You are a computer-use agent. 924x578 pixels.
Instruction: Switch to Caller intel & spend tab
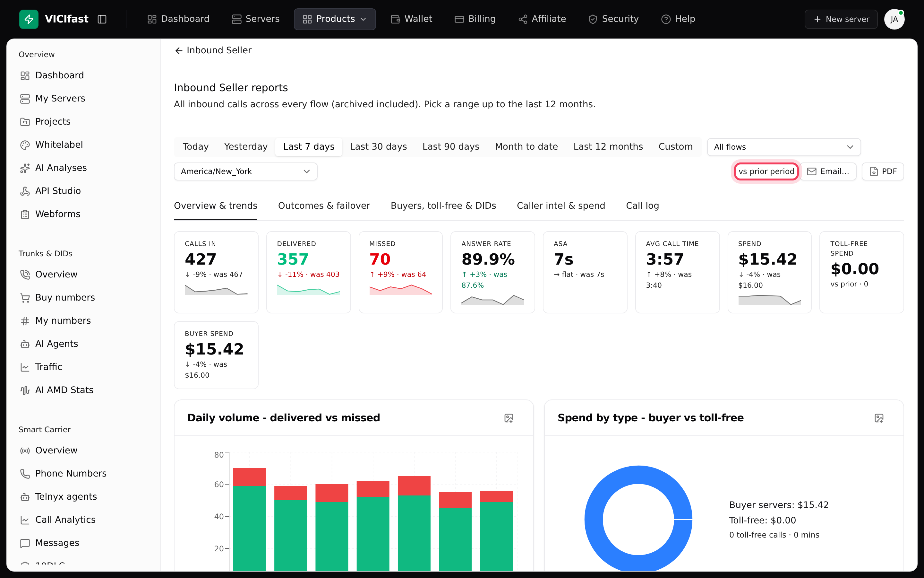click(561, 206)
